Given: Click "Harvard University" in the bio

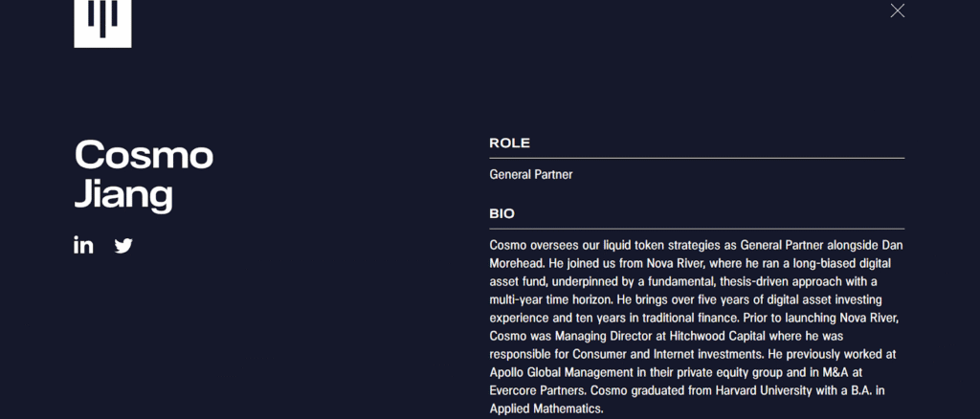Looking at the screenshot, I should (768, 390).
